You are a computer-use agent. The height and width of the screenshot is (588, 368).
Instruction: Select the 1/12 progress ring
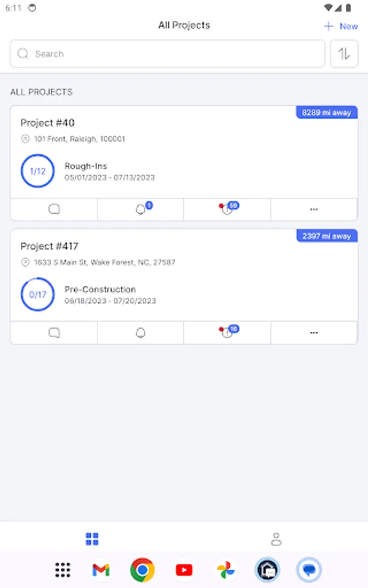[37, 171]
